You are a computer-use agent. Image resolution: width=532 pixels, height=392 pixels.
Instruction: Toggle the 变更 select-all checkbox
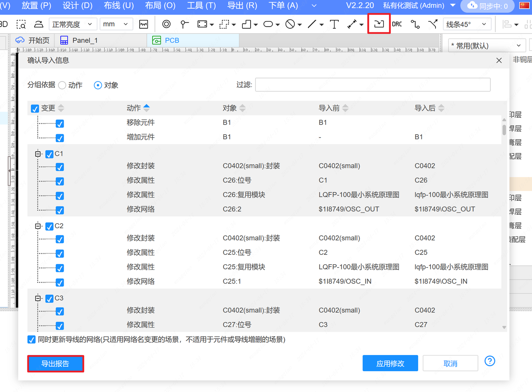35,108
